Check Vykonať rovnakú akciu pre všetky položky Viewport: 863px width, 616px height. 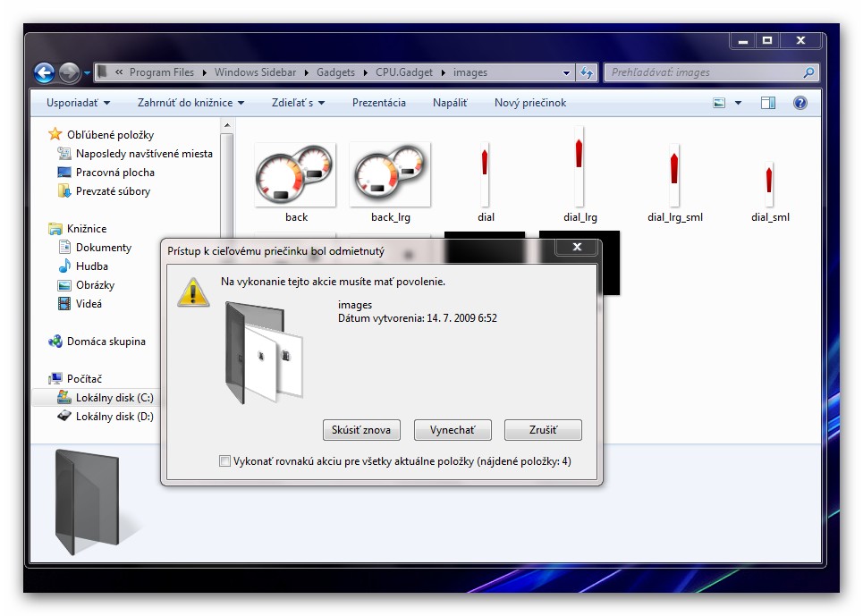[224, 461]
